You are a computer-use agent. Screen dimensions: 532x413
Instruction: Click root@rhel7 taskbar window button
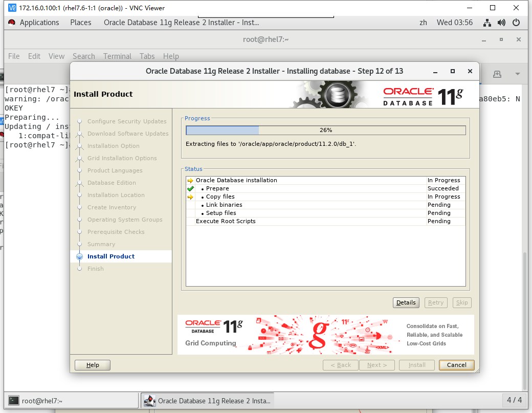(x=71, y=401)
